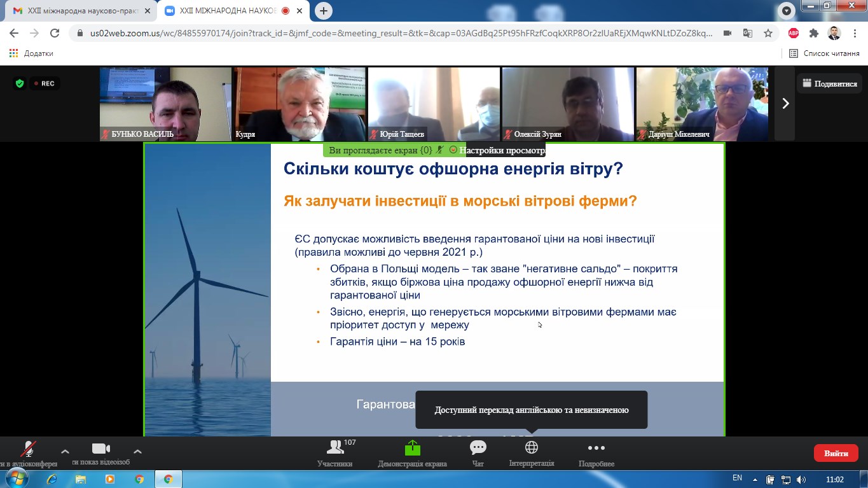The image size is (868, 488).
Task: Go forward in the browser
Action: 34,33
